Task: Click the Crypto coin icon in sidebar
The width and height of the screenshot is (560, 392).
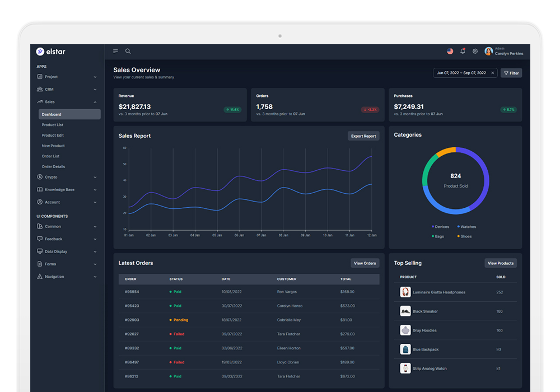Action: pyautogui.click(x=39, y=177)
